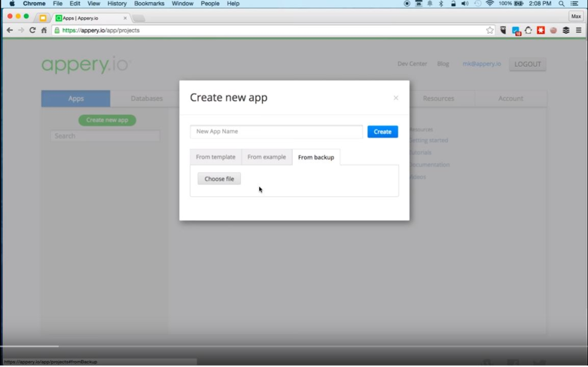Click the Create button
The width and height of the screenshot is (588, 367).
tap(382, 131)
